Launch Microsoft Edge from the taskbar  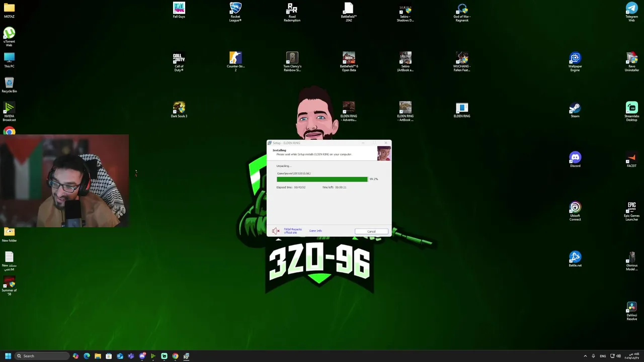point(87,356)
